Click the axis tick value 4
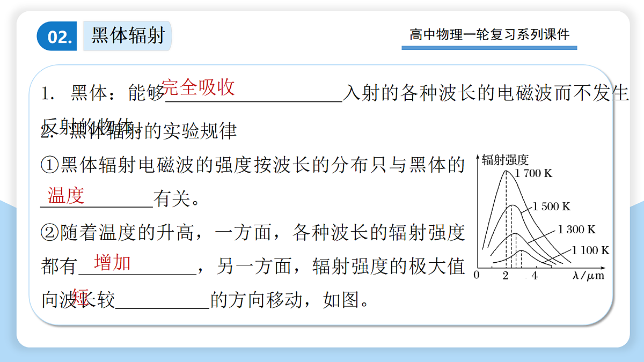 click(x=534, y=276)
